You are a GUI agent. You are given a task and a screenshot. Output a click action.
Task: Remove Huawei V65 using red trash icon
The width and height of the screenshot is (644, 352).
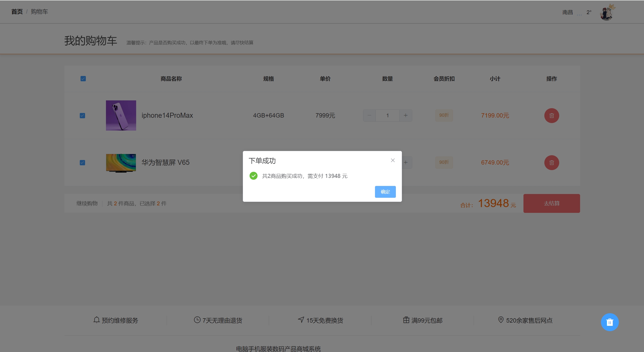[551, 163]
